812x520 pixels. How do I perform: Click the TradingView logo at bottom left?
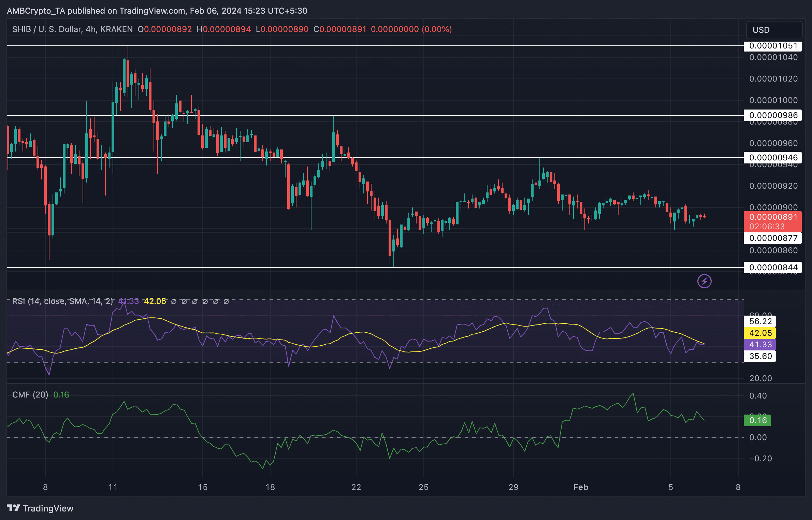pos(40,508)
